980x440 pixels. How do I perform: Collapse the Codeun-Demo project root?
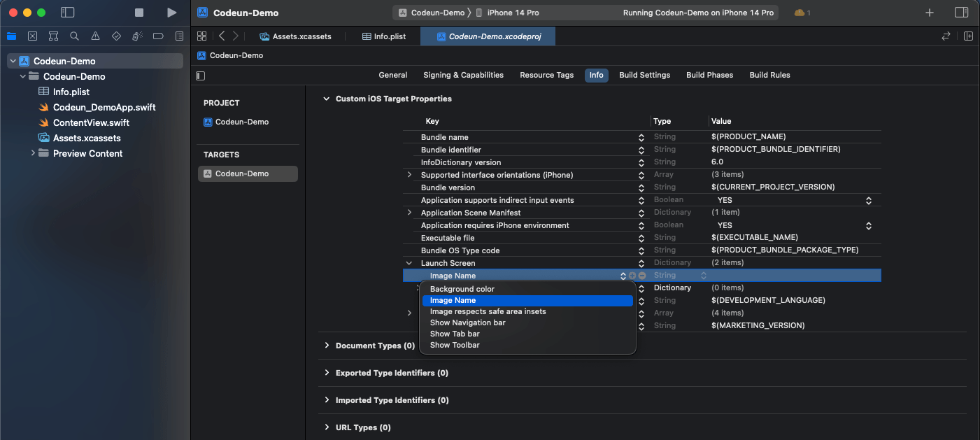click(13, 61)
